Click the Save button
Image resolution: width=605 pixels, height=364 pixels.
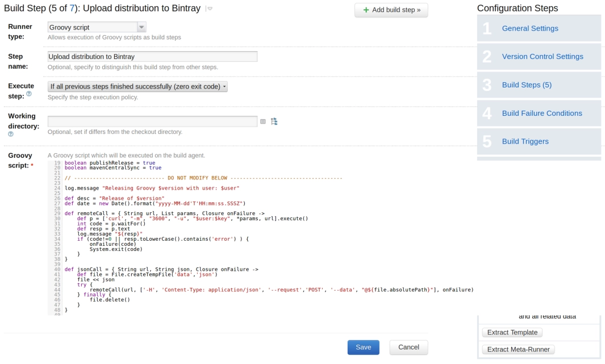(x=363, y=348)
